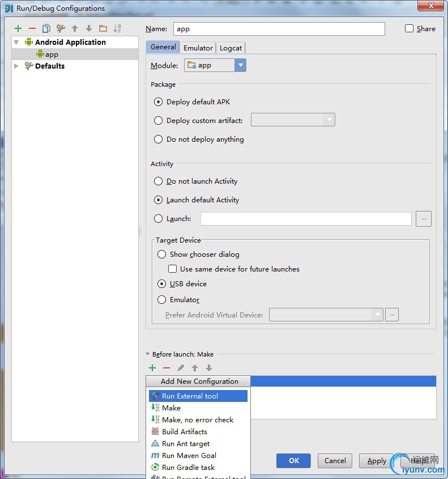448x479 pixels.
Task: Move Before launch task down
Action: tap(209, 368)
